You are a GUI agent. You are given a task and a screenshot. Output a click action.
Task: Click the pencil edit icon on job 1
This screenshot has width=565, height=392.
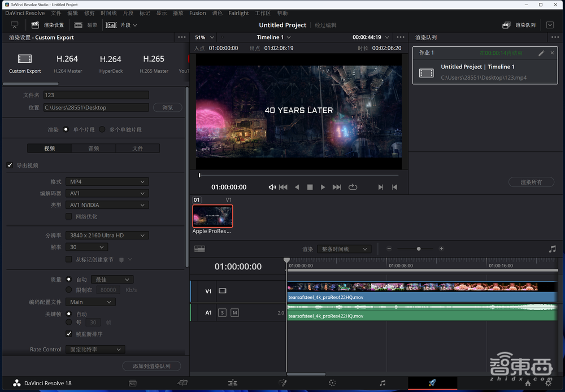541,53
